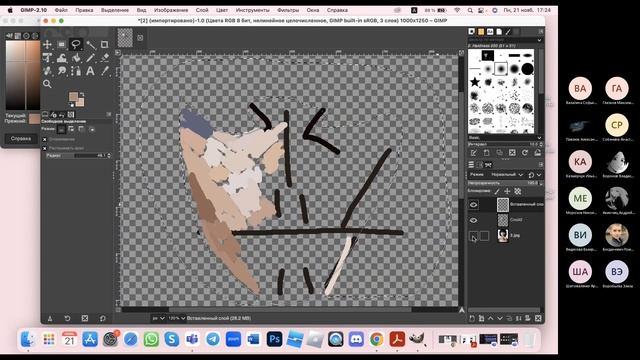Click the refresh brushes button
Screen dimensions: 640x360
[x=525, y=153]
